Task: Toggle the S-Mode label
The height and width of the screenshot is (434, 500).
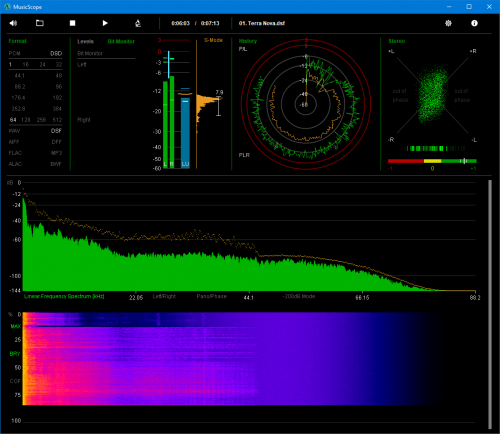Action: pos(213,40)
